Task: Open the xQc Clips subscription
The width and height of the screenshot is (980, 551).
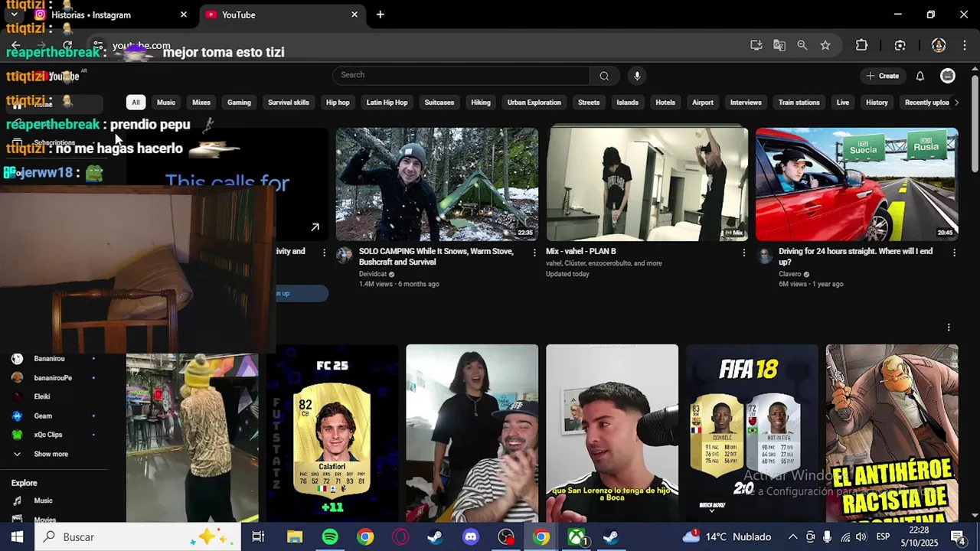Action: [x=48, y=435]
